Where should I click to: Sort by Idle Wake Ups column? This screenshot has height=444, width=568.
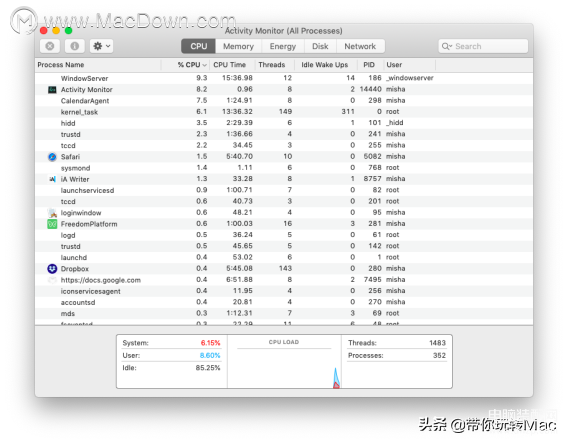pos(325,65)
